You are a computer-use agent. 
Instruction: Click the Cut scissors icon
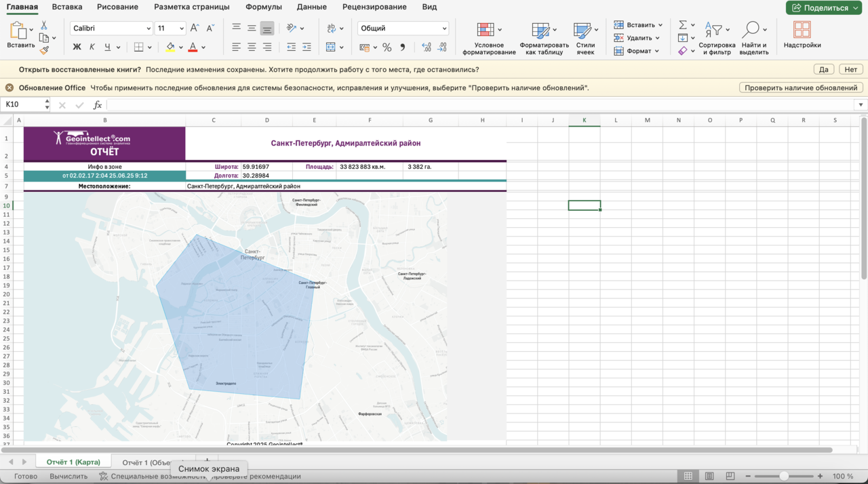tap(44, 25)
